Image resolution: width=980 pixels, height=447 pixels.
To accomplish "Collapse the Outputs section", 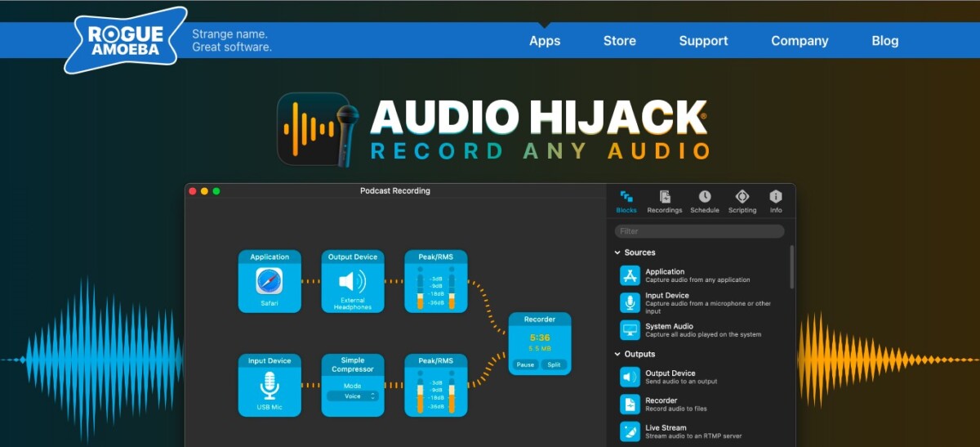I will click(x=617, y=354).
